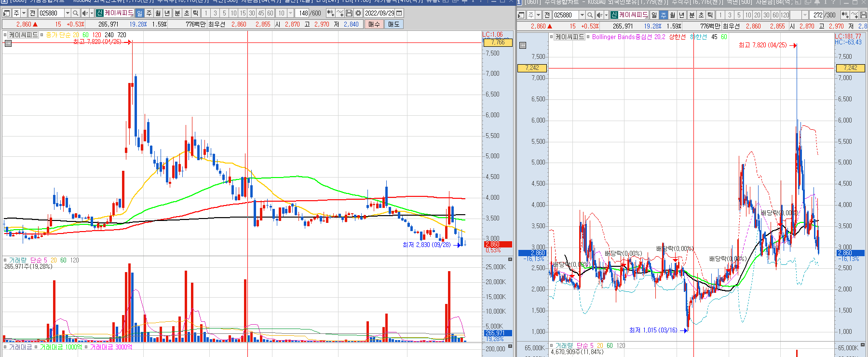The height and width of the screenshot is (357, 868).
Task: Toggle the right chart's 케이씨피드 legend marker
Action: (x=552, y=37)
